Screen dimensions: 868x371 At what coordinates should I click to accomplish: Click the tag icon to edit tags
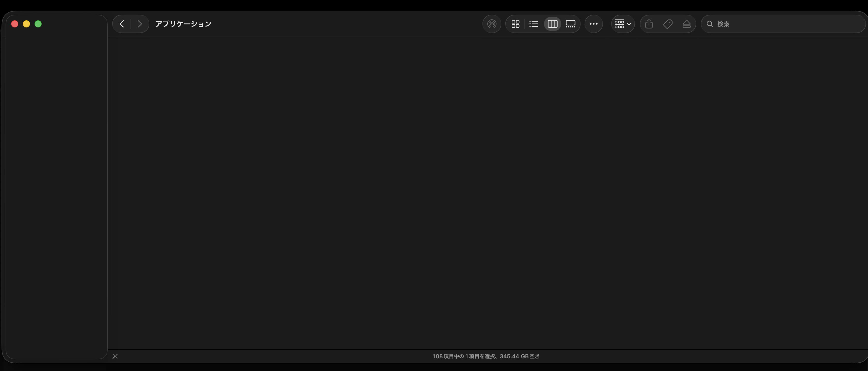point(668,24)
